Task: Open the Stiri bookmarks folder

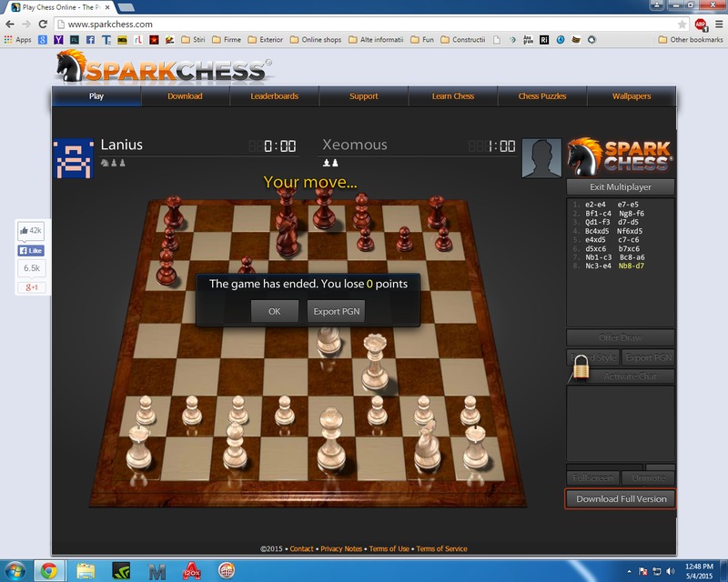Action: 193,39
